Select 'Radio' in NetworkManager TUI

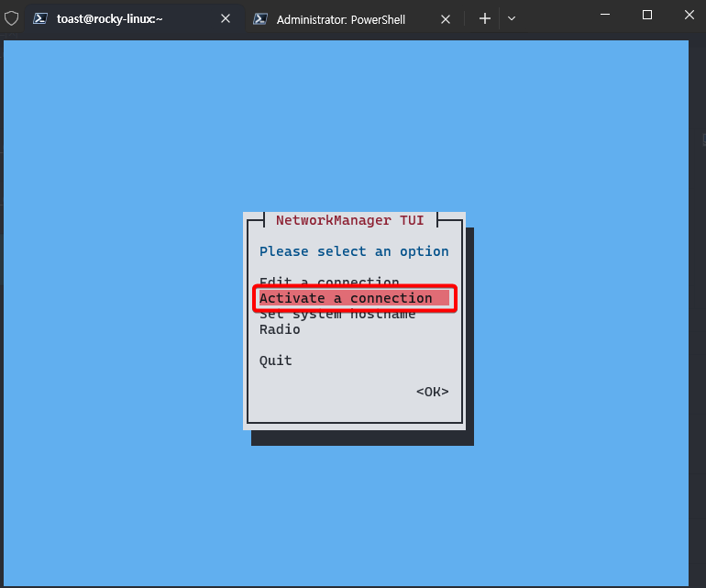[x=280, y=329]
